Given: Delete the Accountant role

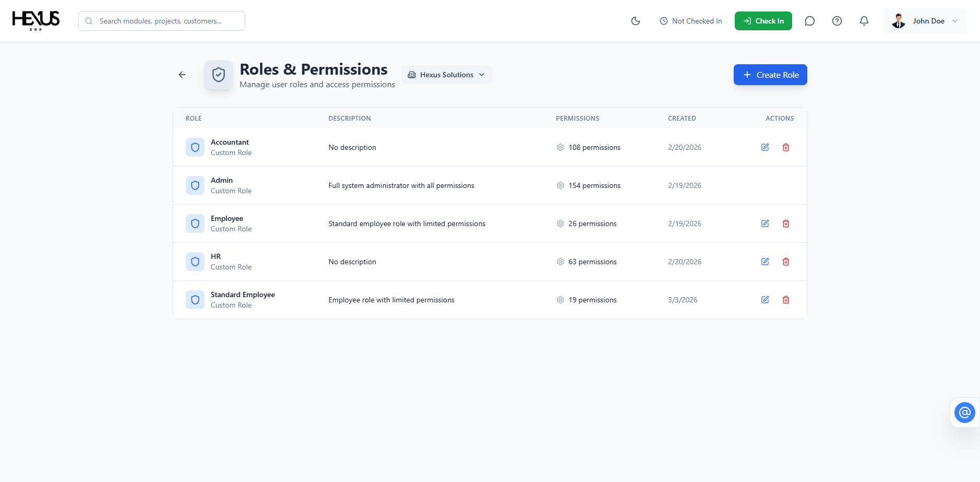Looking at the screenshot, I should tap(786, 147).
